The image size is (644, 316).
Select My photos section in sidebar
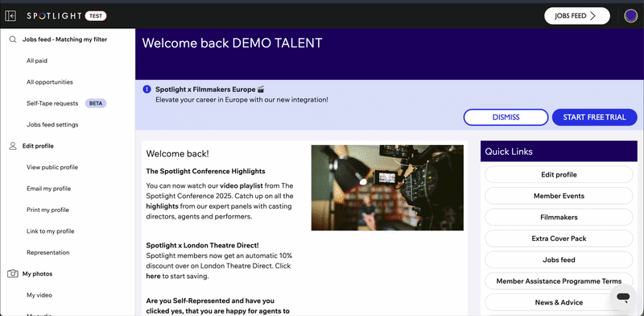[x=37, y=273]
